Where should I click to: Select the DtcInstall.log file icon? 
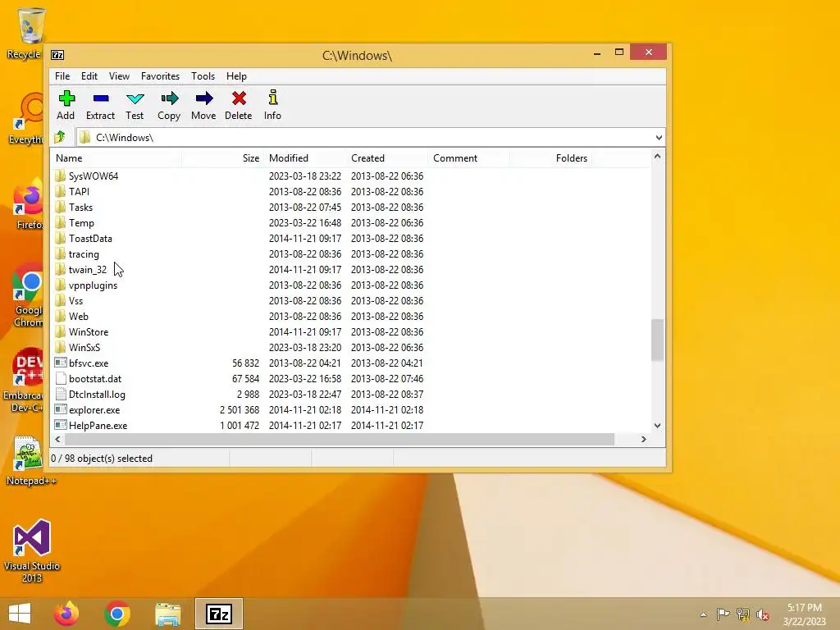click(x=61, y=395)
